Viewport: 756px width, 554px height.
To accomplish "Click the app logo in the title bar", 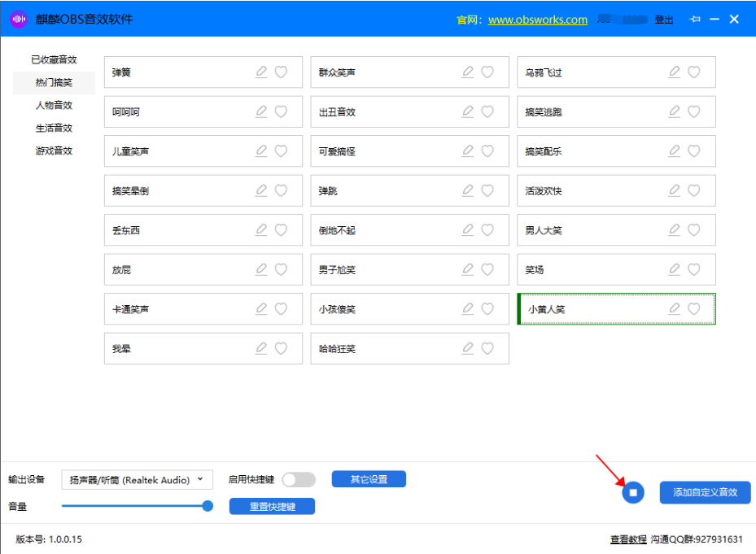I will [19, 20].
